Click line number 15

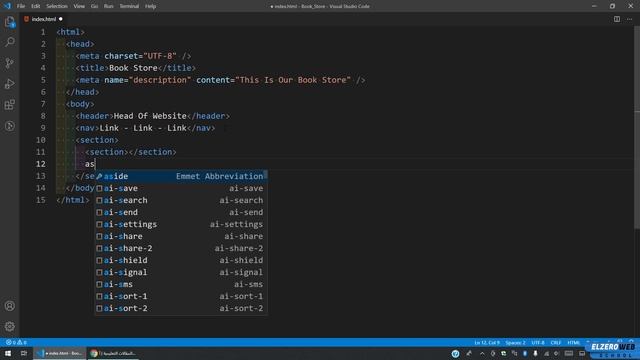pyautogui.click(x=41, y=200)
